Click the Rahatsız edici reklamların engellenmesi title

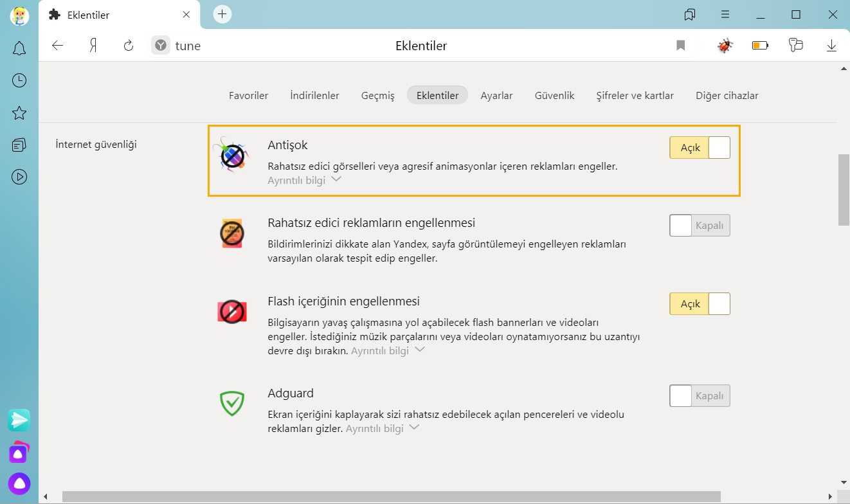(371, 223)
